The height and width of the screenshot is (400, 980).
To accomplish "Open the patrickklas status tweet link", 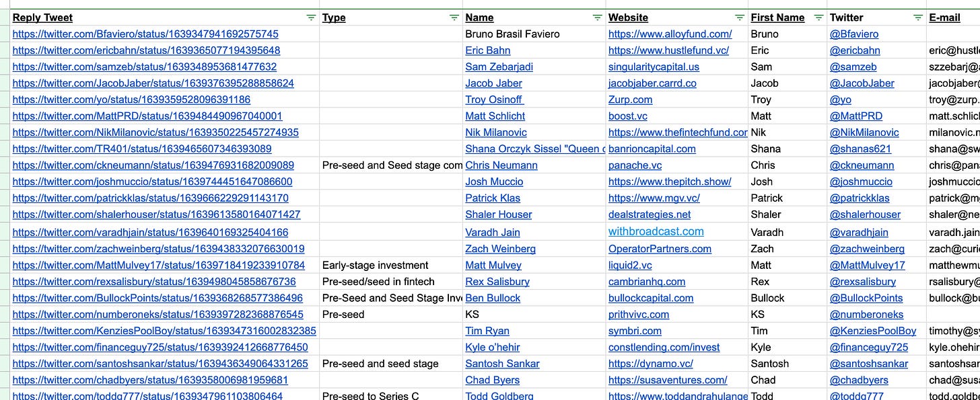I will coord(151,198).
